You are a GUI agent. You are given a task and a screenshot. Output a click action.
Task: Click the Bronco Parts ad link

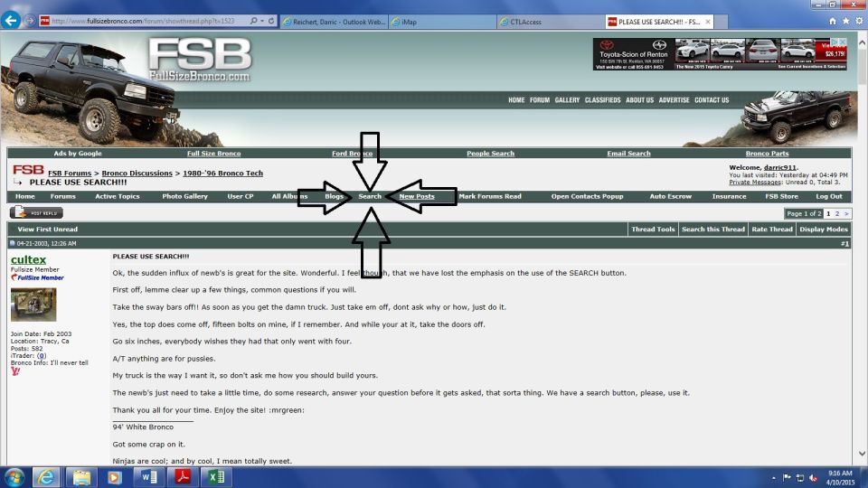coord(767,154)
